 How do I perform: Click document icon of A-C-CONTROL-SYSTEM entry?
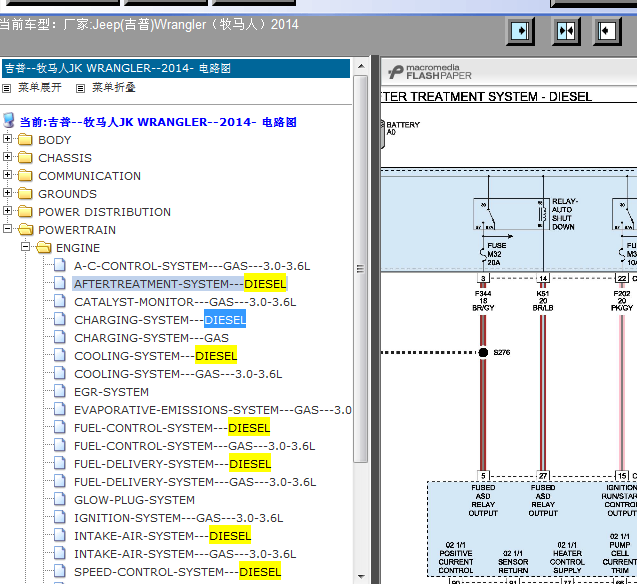pyautogui.click(x=60, y=266)
